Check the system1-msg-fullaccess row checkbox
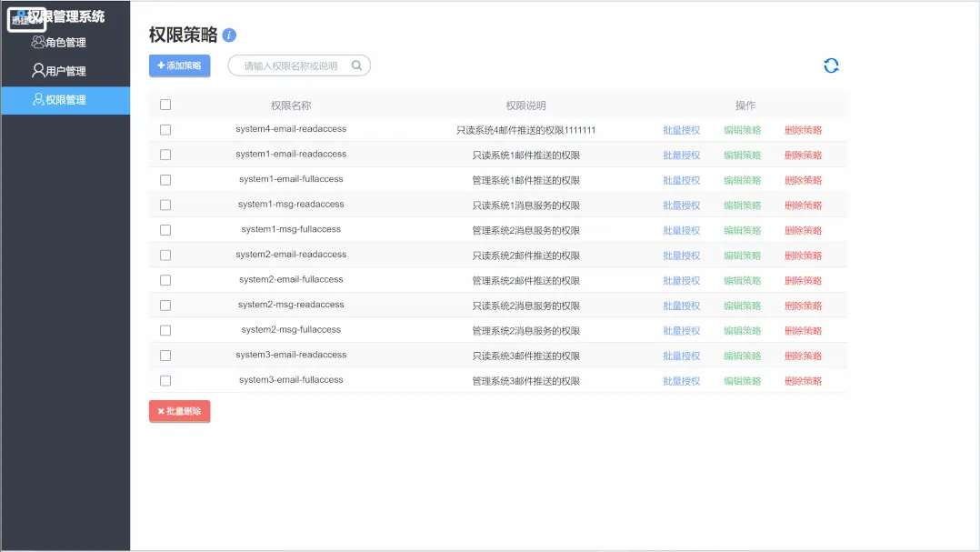The height and width of the screenshot is (552, 980). [x=165, y=230]
